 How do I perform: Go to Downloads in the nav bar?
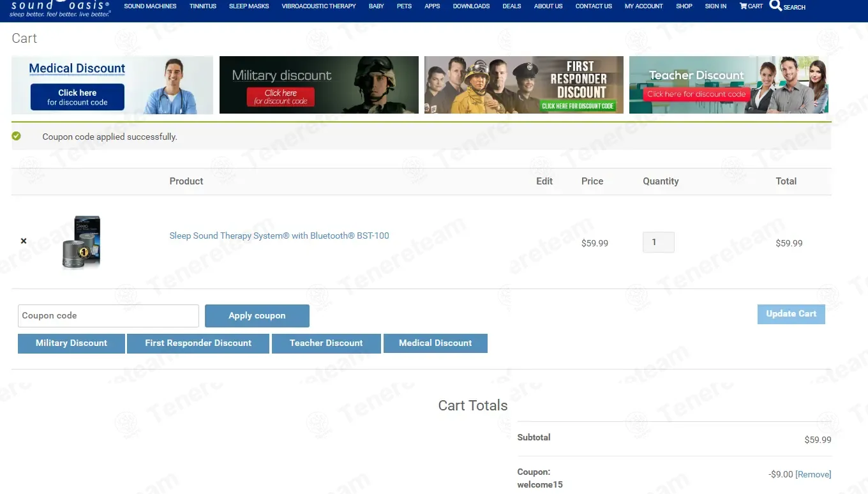click(471, 6)
